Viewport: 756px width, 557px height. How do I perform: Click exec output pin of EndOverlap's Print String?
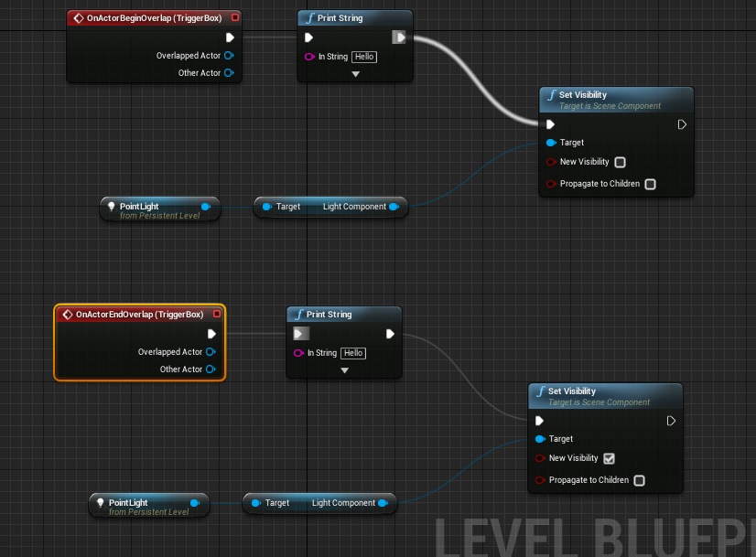[x=390, y=334]
